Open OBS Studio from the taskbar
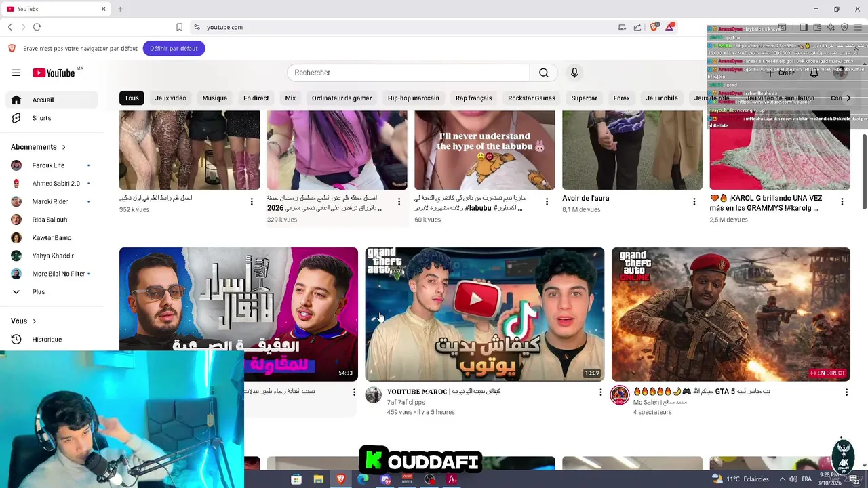The image size is (868, 488). (429, 479)
